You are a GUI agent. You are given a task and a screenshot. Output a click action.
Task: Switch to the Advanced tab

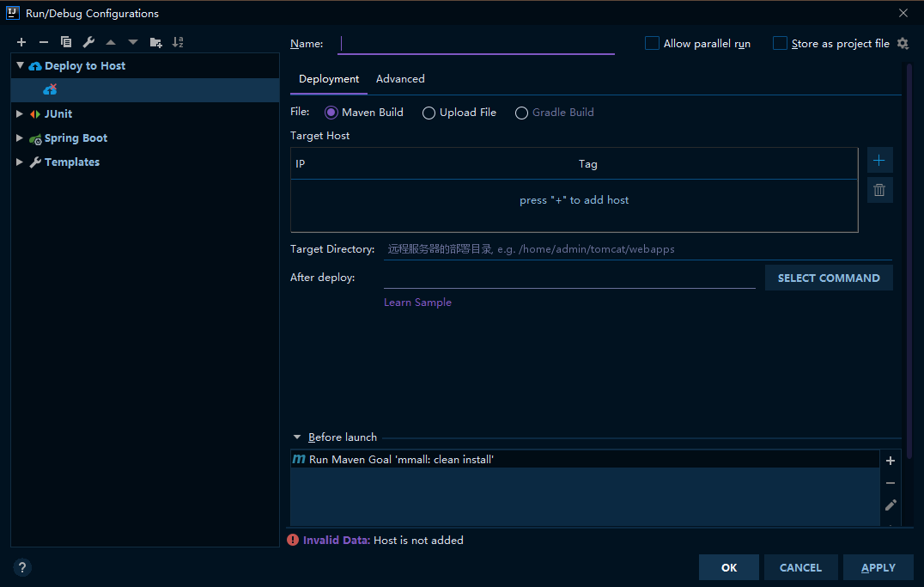click(400, 79)
